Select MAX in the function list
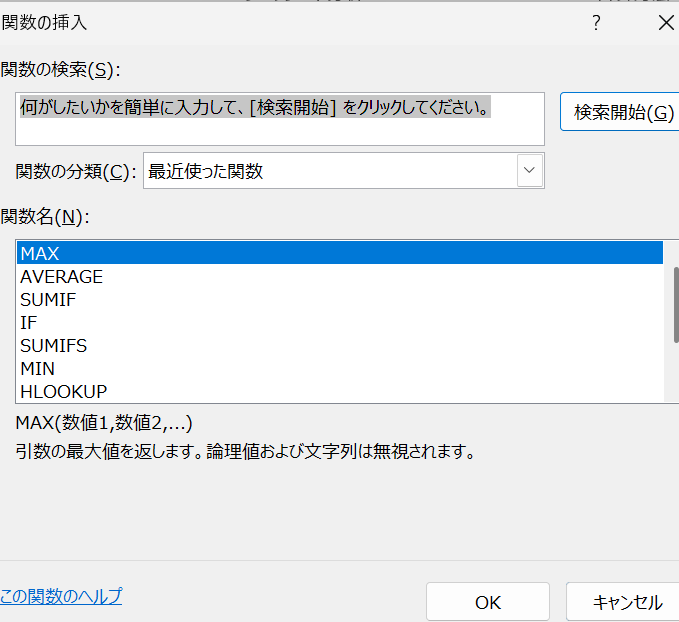 (340, 254)
